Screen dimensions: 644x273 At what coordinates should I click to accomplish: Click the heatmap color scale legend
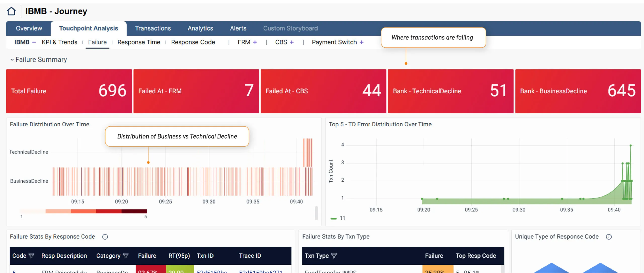pyautogui.click(x=84, y=211)
